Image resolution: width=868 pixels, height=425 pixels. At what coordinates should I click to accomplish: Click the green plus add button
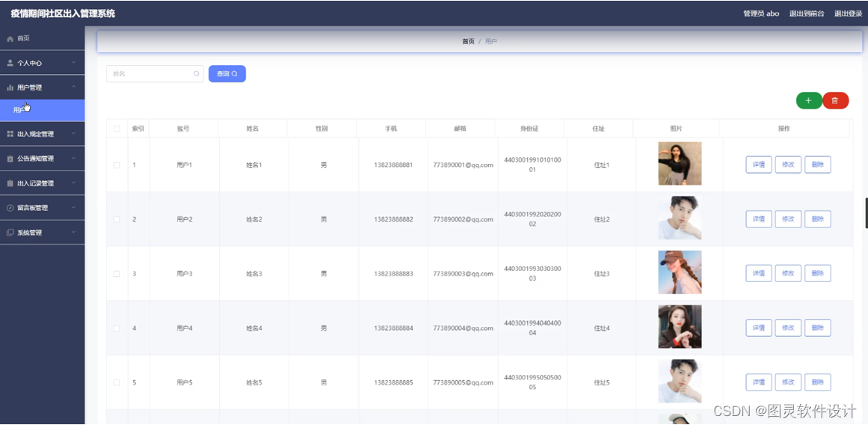809,100
